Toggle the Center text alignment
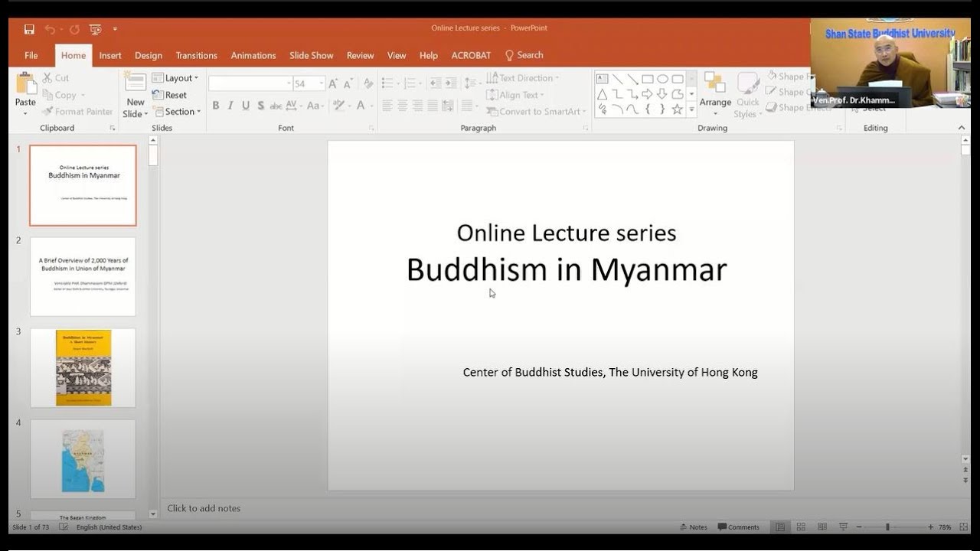The height and width of the screenshot is (551, 980). click(402, 106)
